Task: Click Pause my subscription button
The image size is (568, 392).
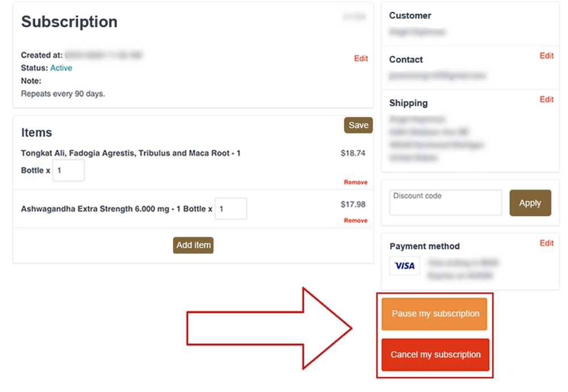Action: click(x=435, y=314)
